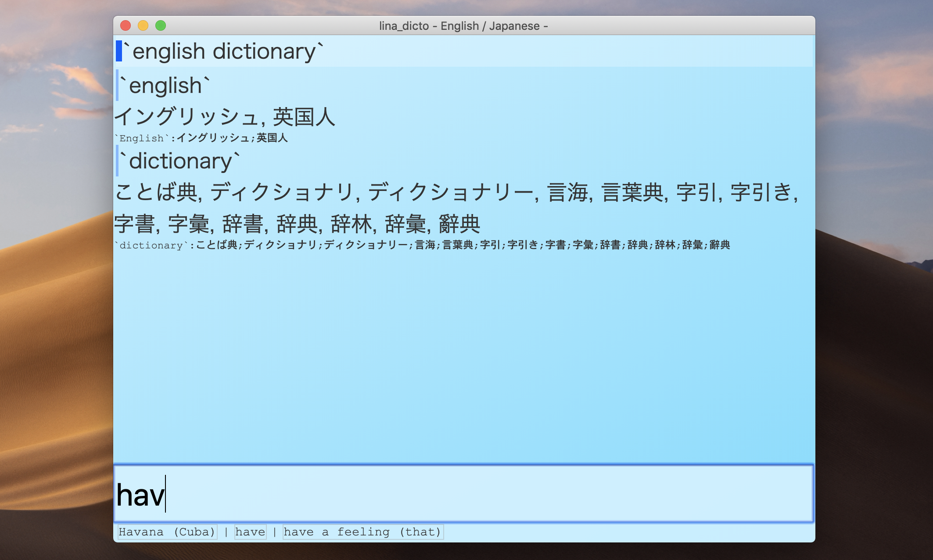Viewport: 933px width, 560px height.
Task: Click the search input field containing 'hav'
Action: (463, 493)
